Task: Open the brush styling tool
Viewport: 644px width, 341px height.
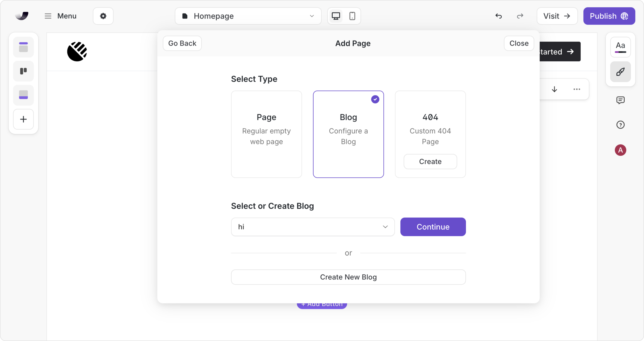Action: click(x=620, y=72)
